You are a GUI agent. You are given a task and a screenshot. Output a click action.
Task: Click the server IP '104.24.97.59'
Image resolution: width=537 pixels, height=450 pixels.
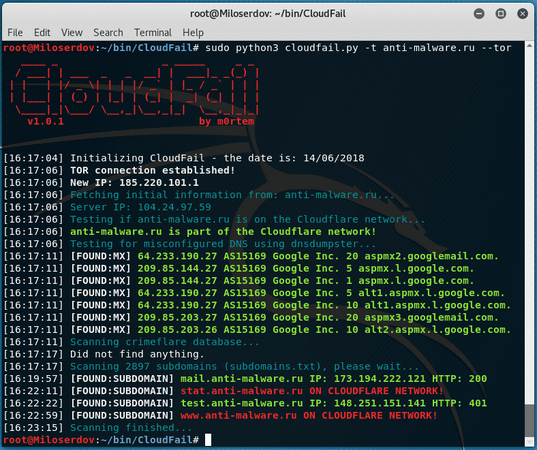174,207
